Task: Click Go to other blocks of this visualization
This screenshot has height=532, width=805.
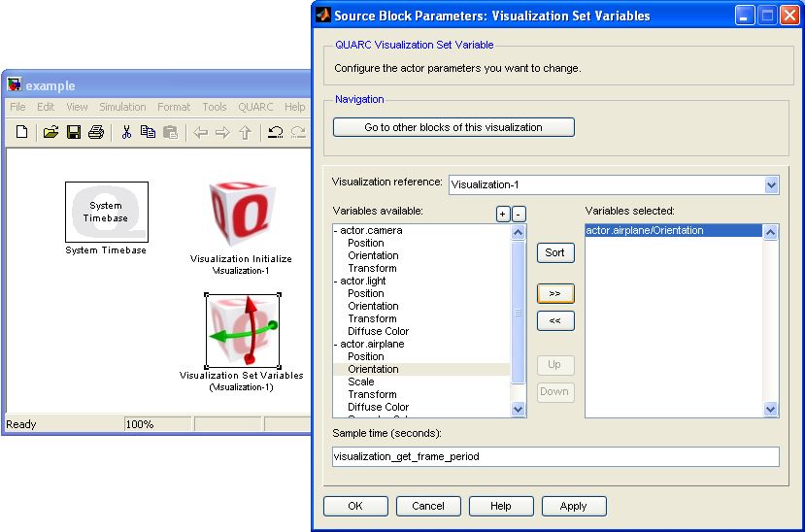Action: [x=453, y=127]
